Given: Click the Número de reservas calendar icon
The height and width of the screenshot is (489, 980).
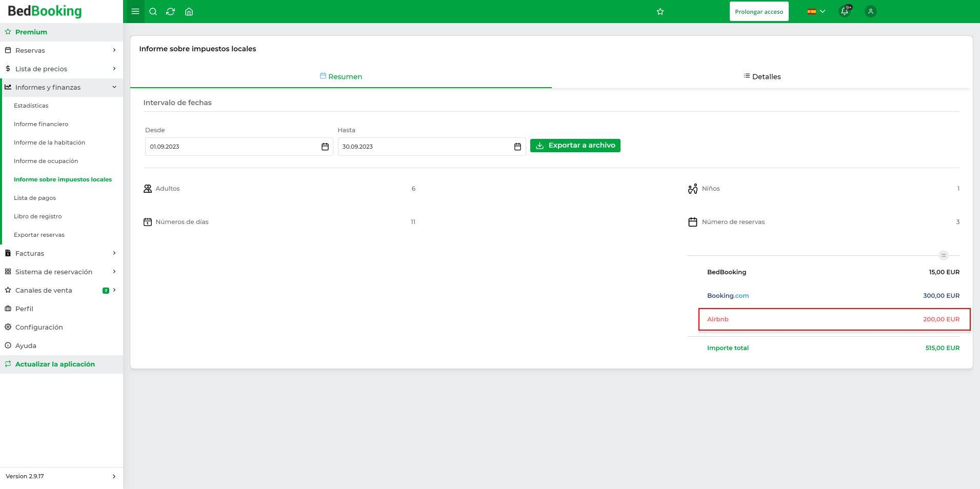Looking at the screenshot, I should (x=693, y=222).
